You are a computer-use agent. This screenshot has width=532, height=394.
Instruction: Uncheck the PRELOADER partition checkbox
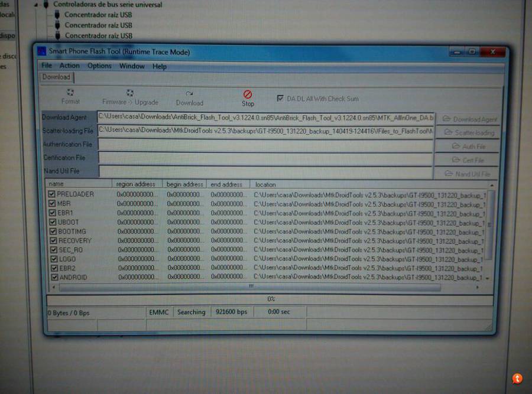(51, 194)
